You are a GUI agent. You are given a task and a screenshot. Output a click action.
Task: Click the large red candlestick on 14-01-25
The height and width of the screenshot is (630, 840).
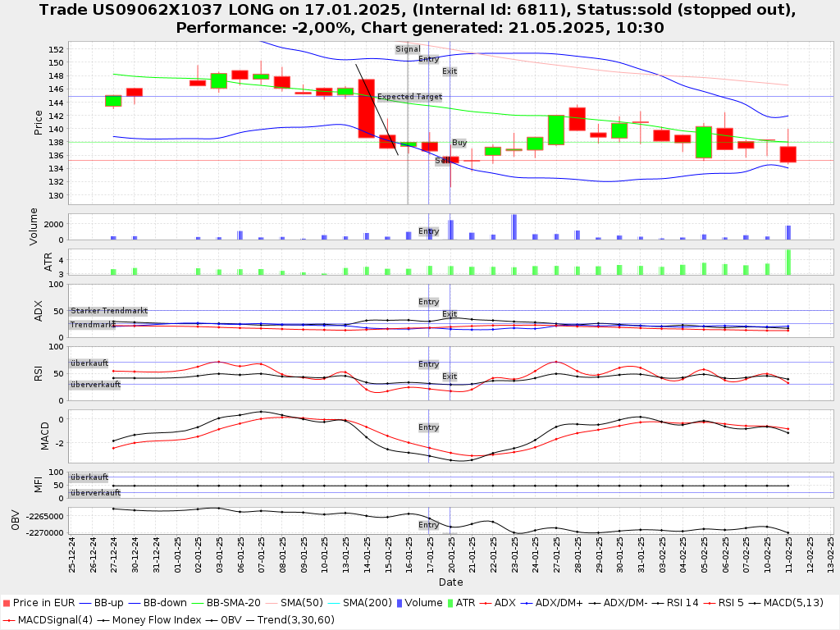tap(366, 108)
